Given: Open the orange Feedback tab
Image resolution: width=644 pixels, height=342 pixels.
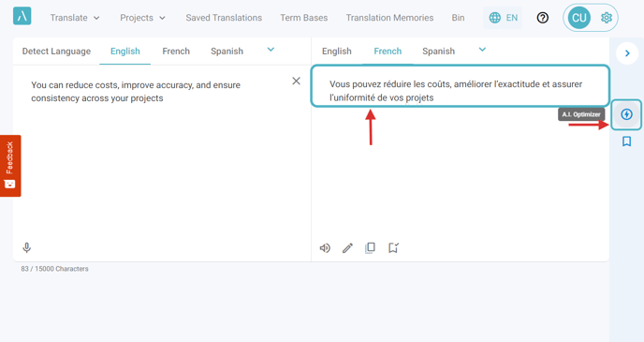Looking at the screenshot, I should tap(10, 166).
